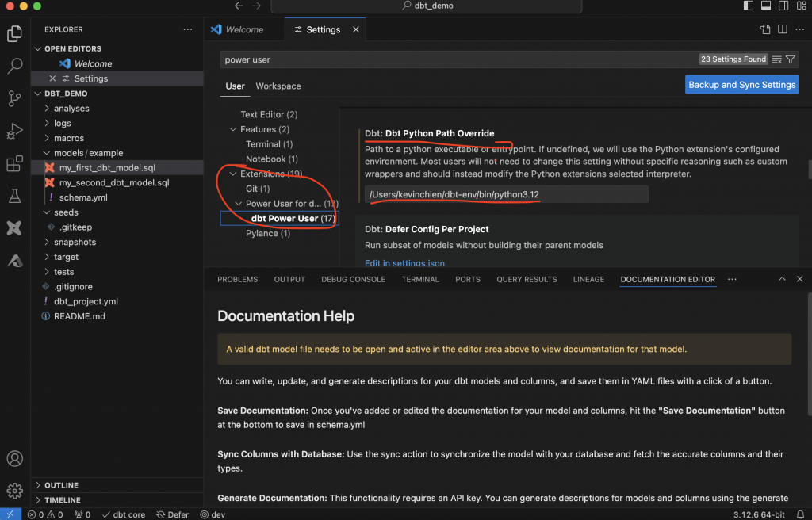Open the Problems panel tab

click(x=237, y=279)
